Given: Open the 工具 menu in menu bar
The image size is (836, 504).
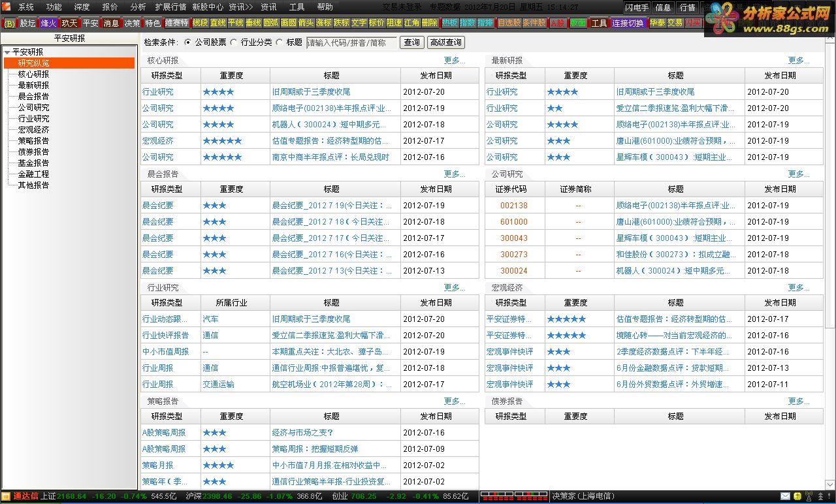Looking at the screenshot, I should point(297,7).
